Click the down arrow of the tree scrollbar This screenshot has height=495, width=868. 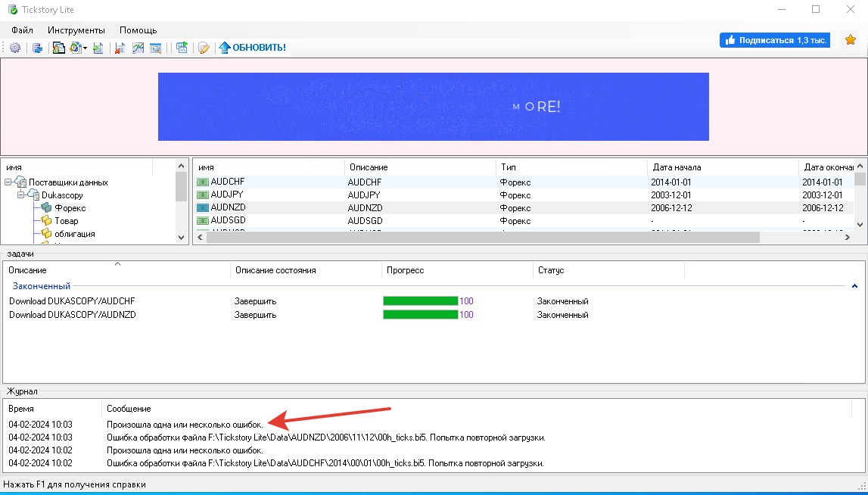(181, 238)
